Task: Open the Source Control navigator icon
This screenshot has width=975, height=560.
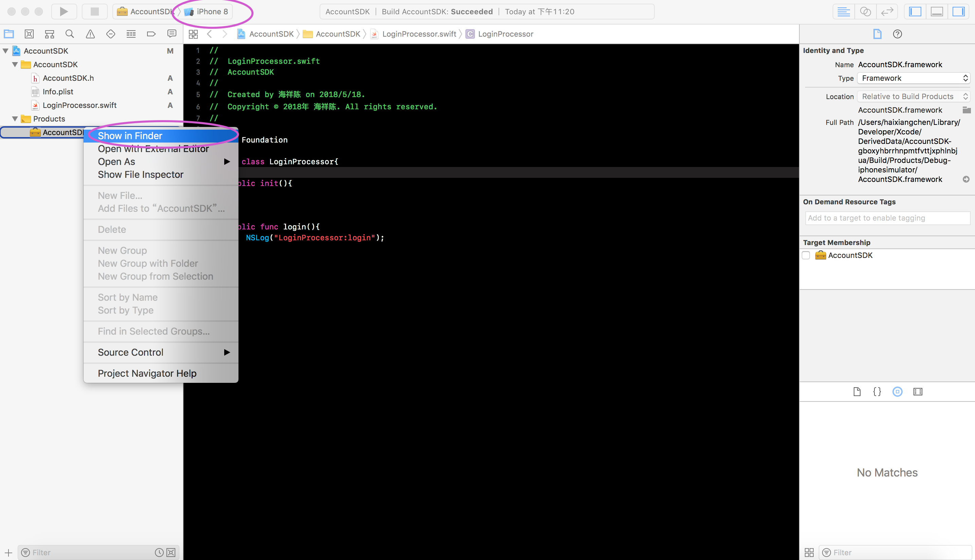Action: click(29, 34)
